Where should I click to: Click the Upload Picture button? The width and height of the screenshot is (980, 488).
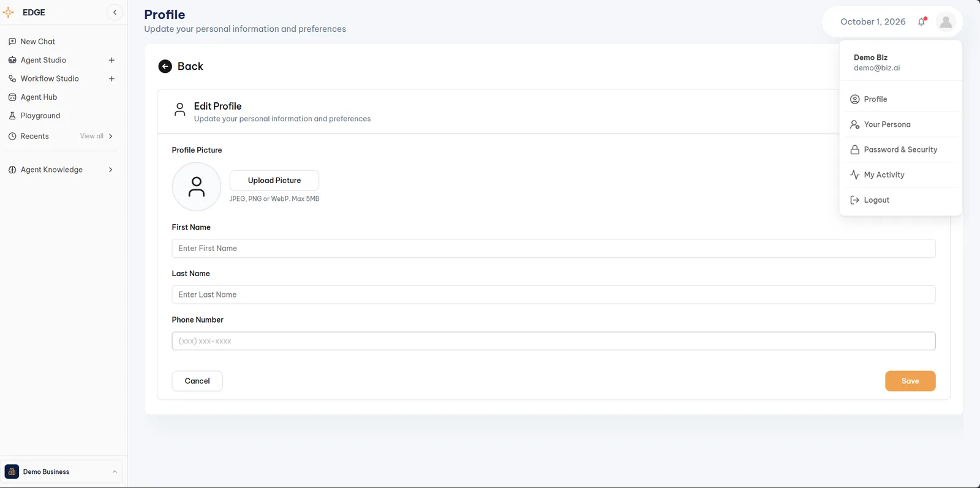pos(274,181)
